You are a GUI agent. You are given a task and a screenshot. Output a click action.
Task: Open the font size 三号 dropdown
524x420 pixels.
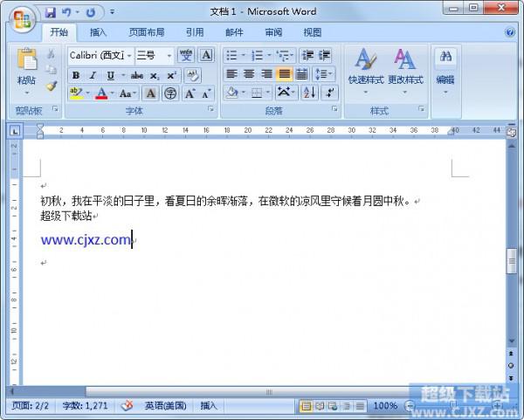[x=169, y=56]
